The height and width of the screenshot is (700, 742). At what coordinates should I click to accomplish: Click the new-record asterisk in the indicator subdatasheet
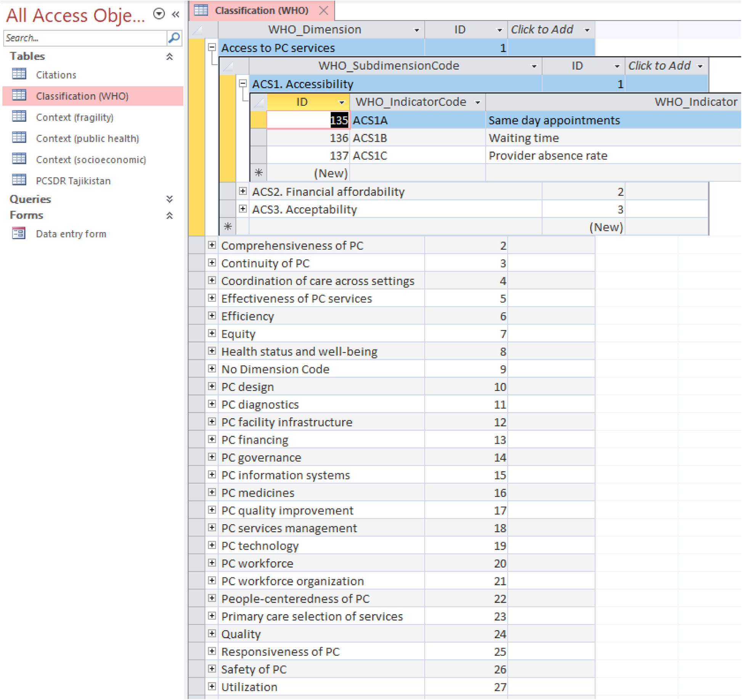259,173
